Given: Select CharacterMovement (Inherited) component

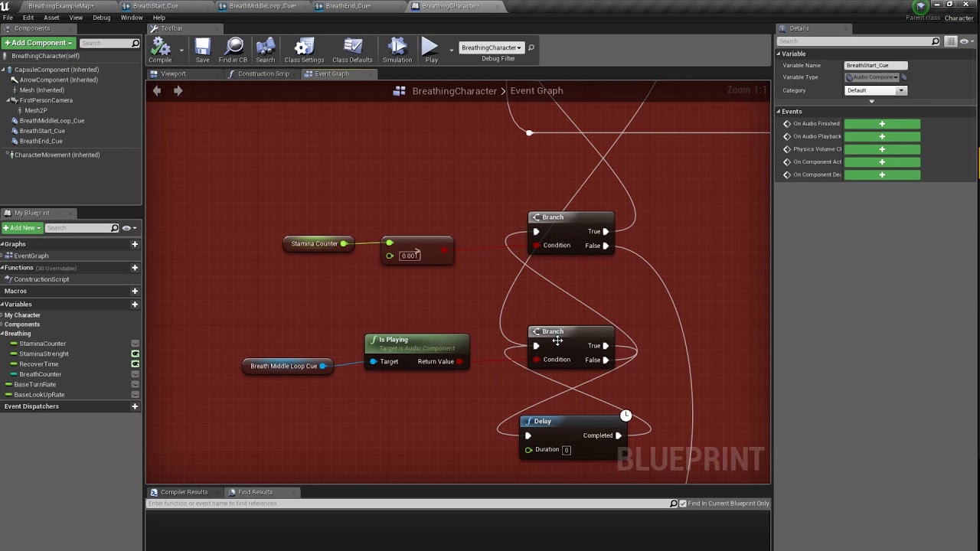Looking at the screenshot, I should click(x=57, y=155).
